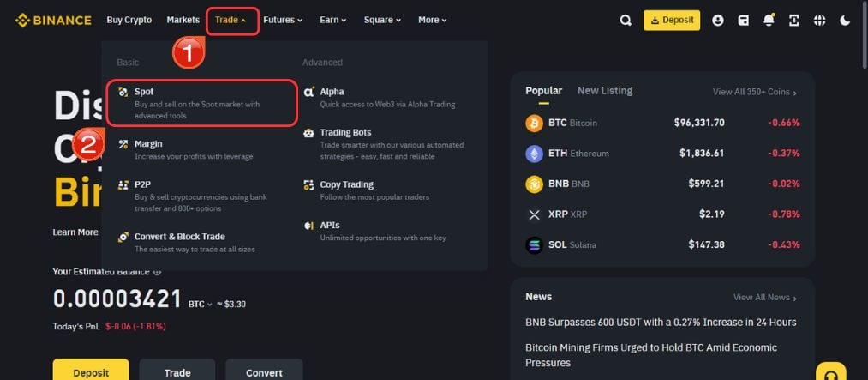Click the Spot icon in Trade menu
The image size is (868, 380).
click(x=123, y=92)
